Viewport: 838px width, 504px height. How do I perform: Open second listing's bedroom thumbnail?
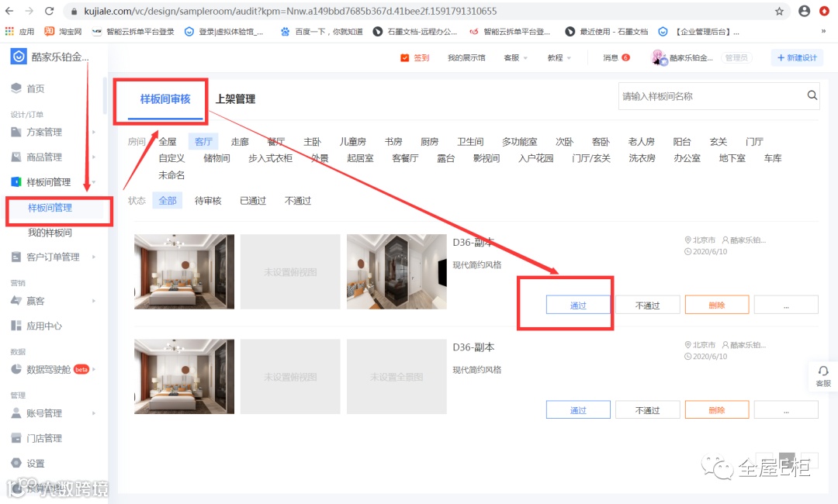[184, 376]
